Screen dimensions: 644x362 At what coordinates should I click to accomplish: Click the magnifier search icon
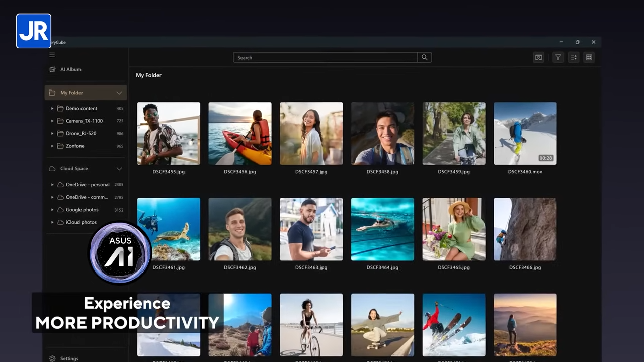tap(425, 57)
